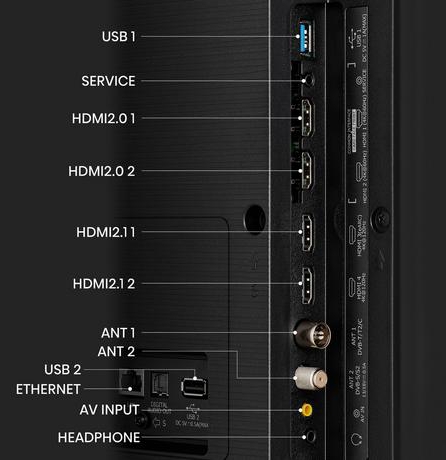
Task: Click the blue USB 1 port
Action: click(x=307, y=38)
